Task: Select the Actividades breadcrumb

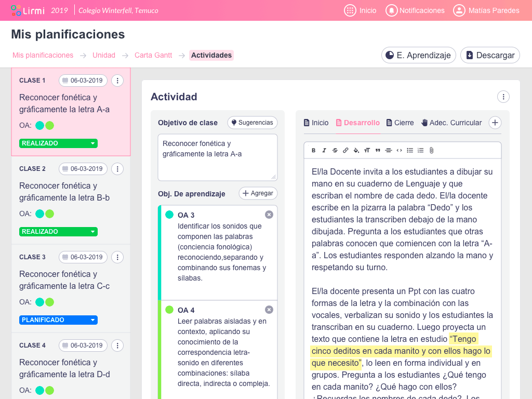Action: tap(211, 55)
